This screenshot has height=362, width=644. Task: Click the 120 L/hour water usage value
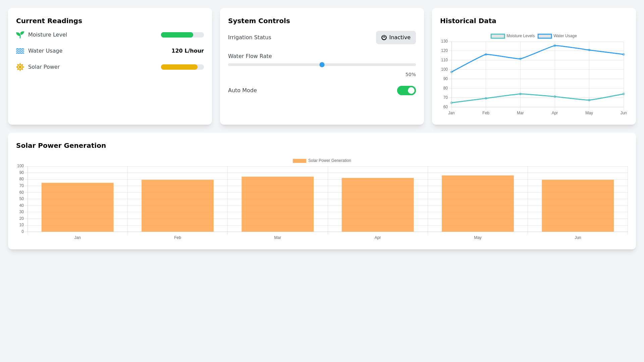tap(187, 51)
